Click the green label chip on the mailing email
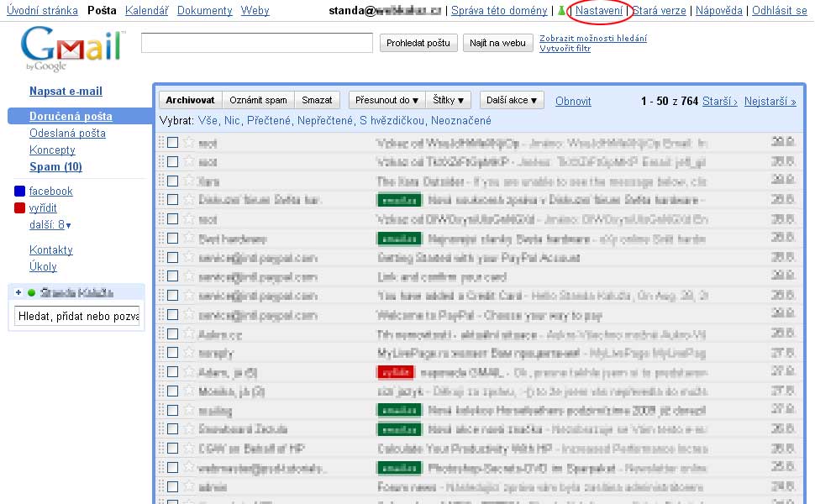 click(399, 410)
